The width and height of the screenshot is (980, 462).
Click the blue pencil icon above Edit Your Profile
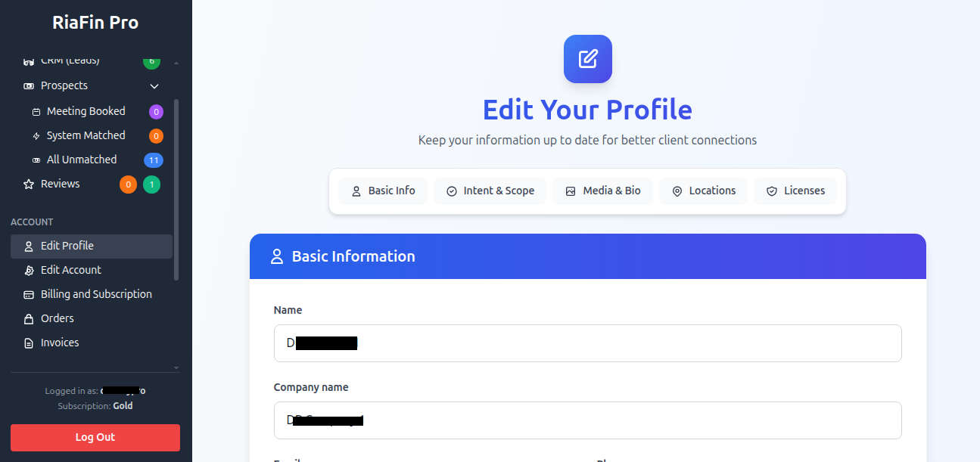pos(587,58)
